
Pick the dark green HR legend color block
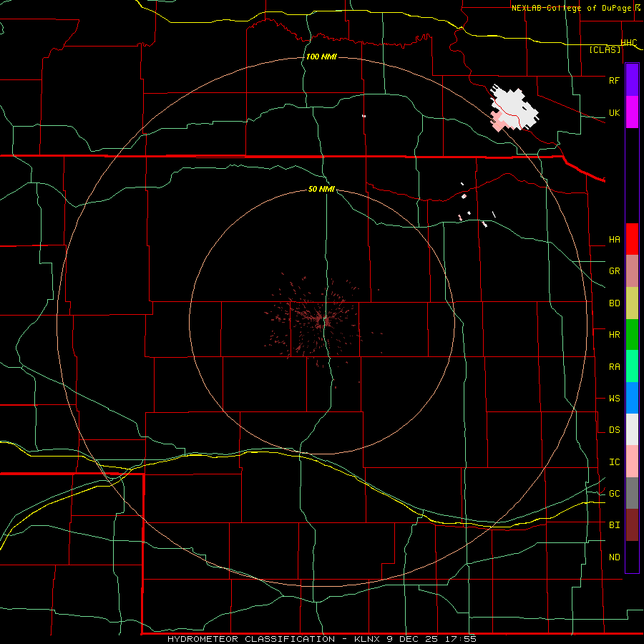[632, 335]
